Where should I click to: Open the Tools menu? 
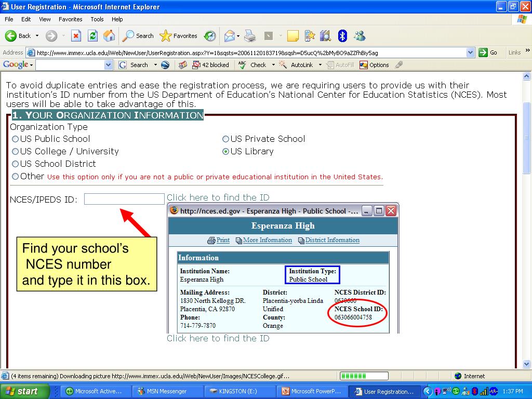click(97, 19)
